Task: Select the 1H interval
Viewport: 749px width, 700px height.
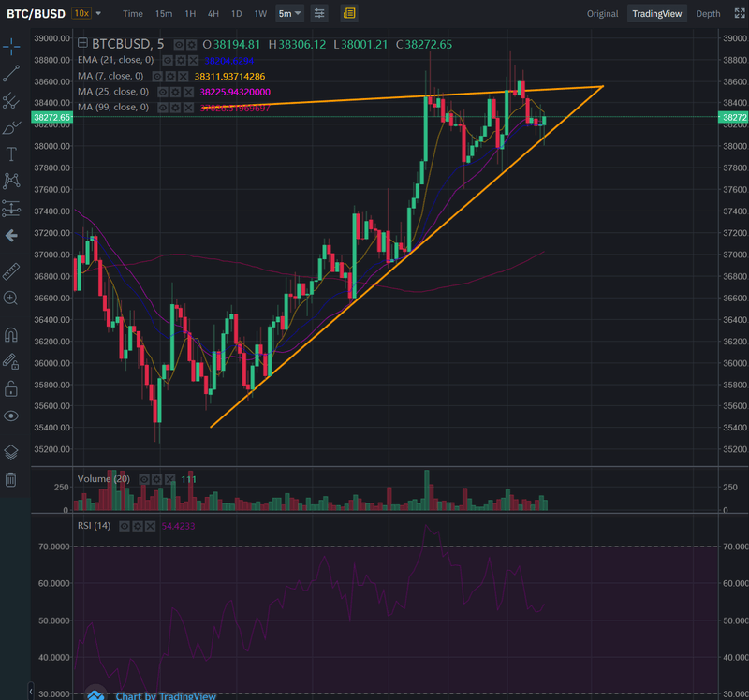Action: pyautogui.click(x=190, y=14)
